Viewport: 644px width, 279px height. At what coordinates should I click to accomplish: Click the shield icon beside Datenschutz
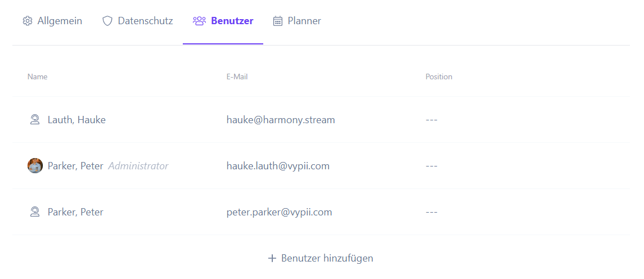107,21
